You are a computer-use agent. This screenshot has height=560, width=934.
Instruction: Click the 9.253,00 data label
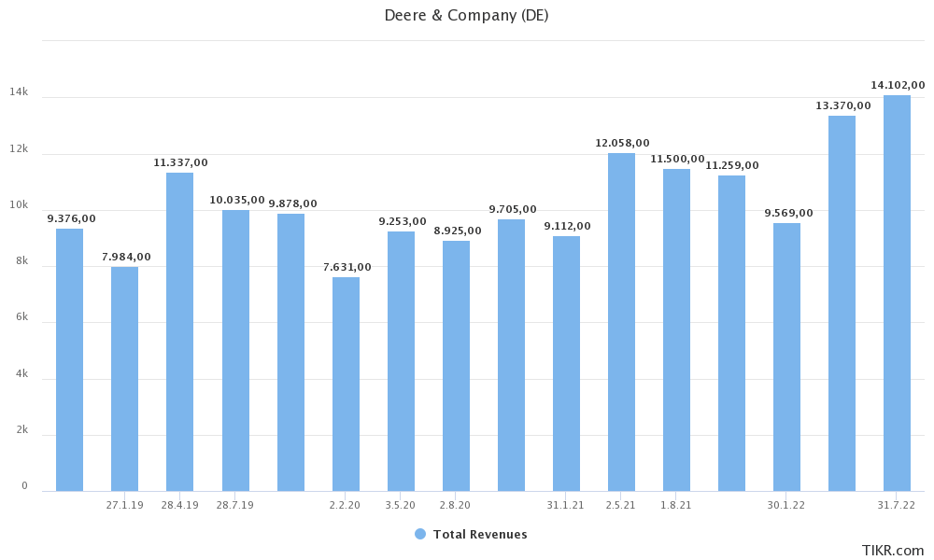pos(403,221)
